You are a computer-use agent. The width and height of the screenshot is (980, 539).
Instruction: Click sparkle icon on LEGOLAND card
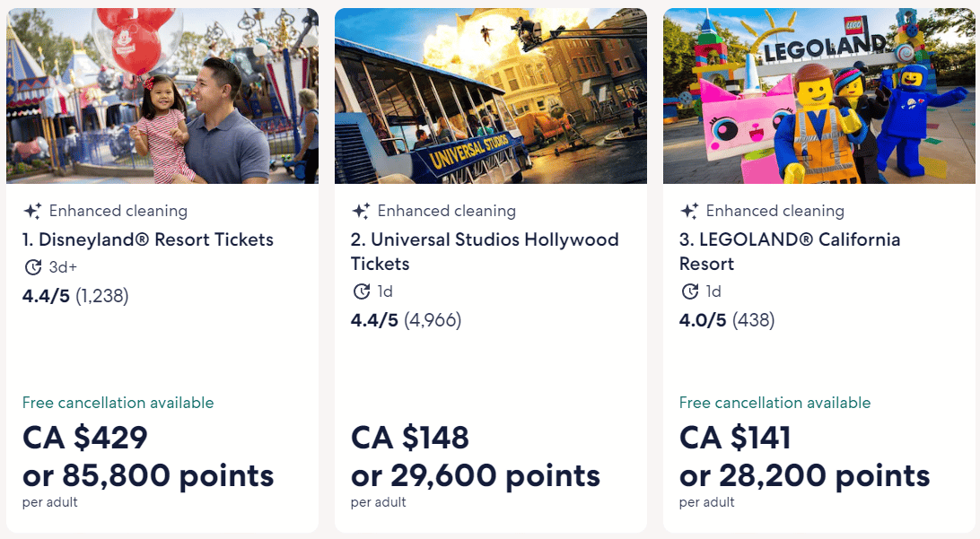tap(689, 212)
